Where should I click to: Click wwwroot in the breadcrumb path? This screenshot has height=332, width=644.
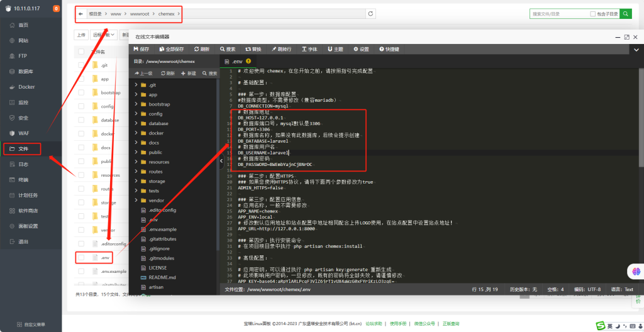(139, 14)
